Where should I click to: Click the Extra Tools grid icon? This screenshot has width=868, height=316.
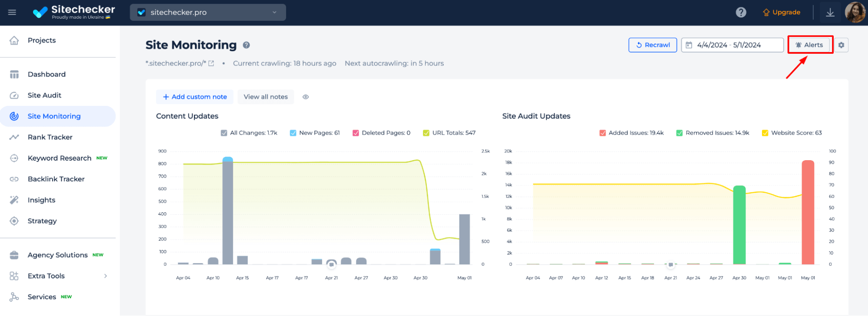pos(14,276)
